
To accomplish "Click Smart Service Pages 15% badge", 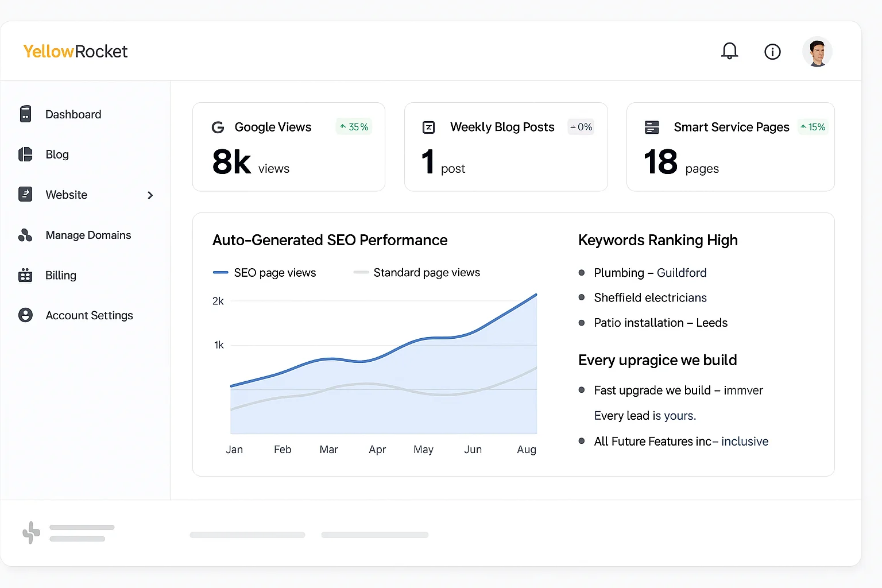I will coord(813,127).
